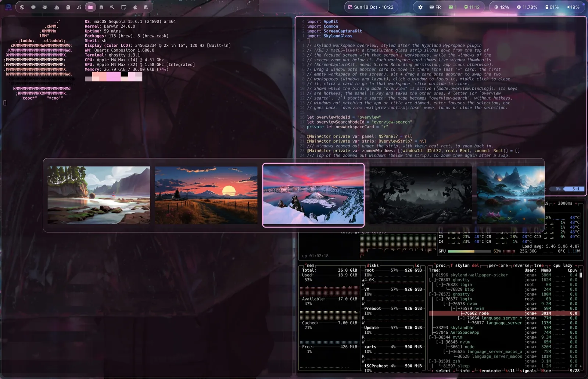Open the note edit icon in top bar
Screen dimensions: 588x379
(x=124, y=7)
